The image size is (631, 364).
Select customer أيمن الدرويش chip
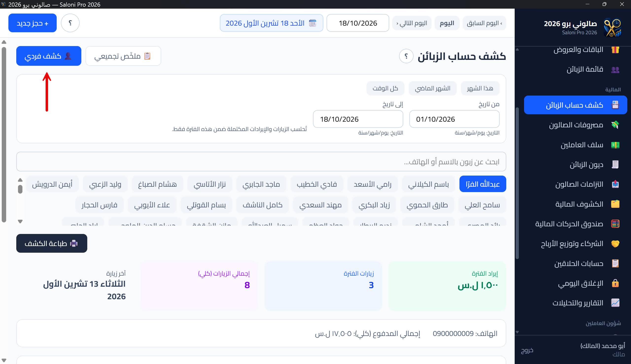(x=52, y=184)
